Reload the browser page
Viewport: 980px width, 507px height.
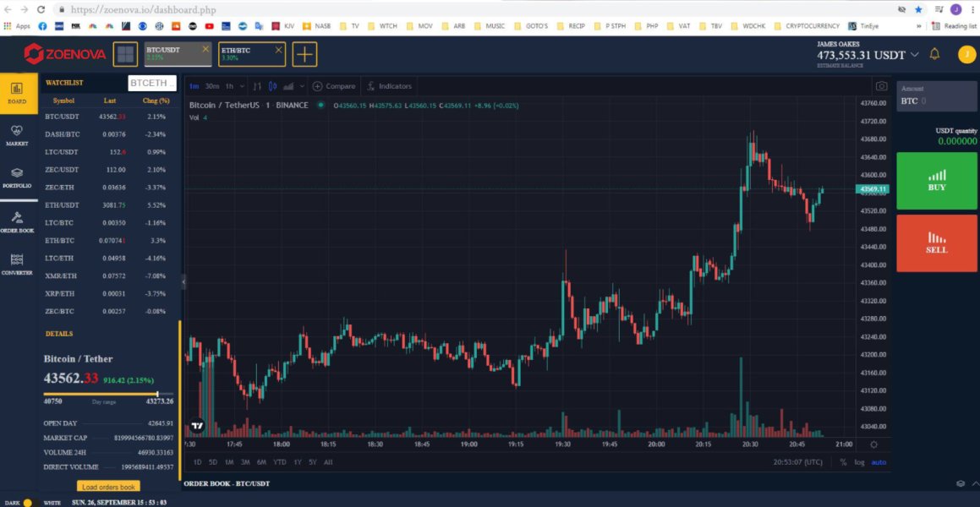[x=41, y=9]
